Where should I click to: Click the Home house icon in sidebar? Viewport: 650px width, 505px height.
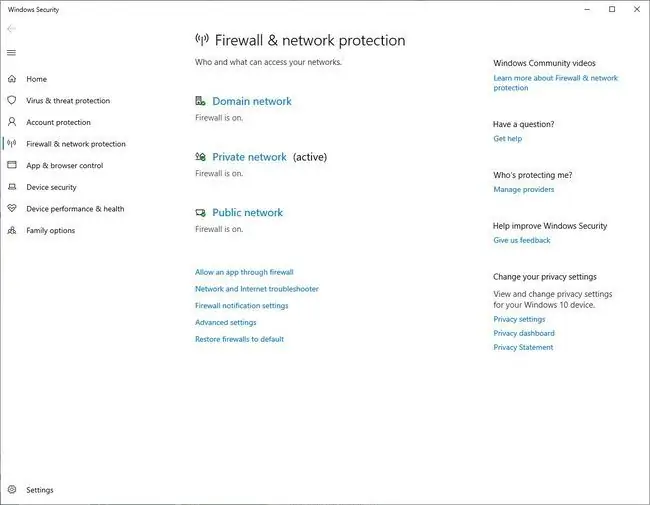click(12, 79)
